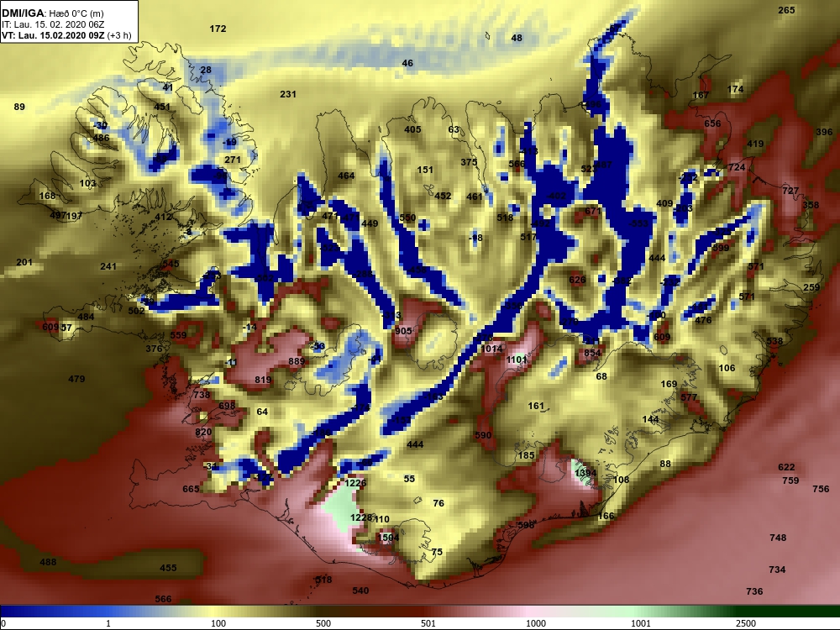Click the legend label 1000
This screenshot has width=840, height=630.
536,623
